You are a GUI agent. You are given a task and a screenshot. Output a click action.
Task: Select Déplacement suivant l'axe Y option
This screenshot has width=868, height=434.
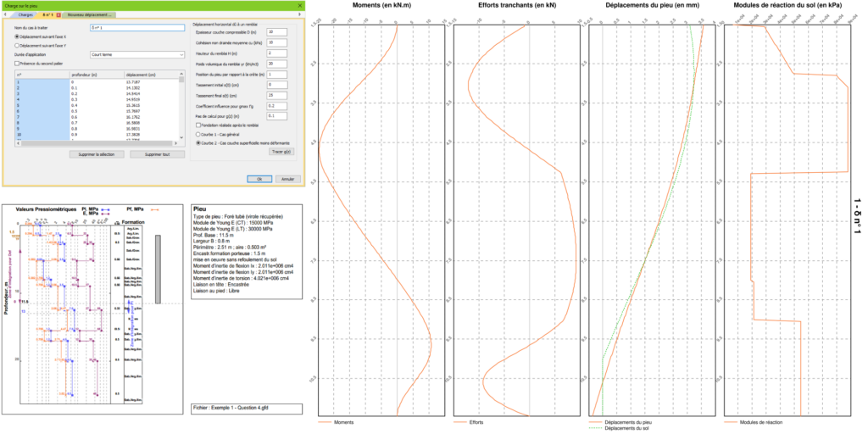18,45
